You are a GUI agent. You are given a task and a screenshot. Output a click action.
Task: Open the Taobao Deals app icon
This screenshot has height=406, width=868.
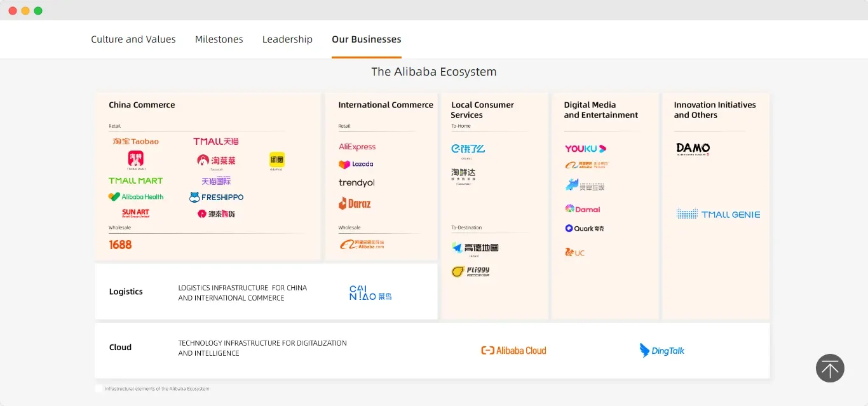[135, 159]
